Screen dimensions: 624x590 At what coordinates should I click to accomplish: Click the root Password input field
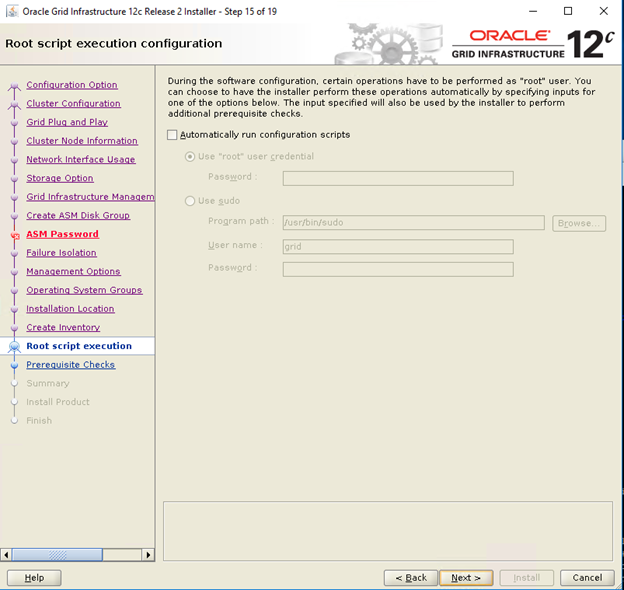point(398,178)
